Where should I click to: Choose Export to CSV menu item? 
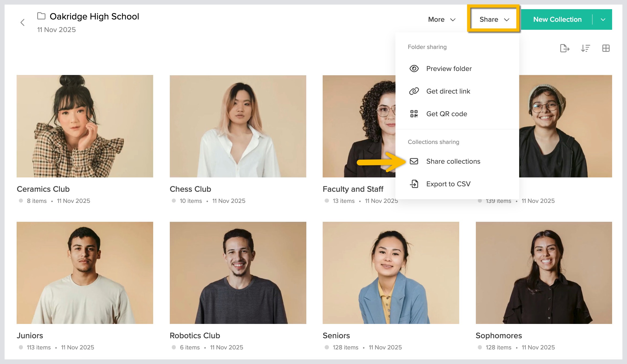click(457, 184)
